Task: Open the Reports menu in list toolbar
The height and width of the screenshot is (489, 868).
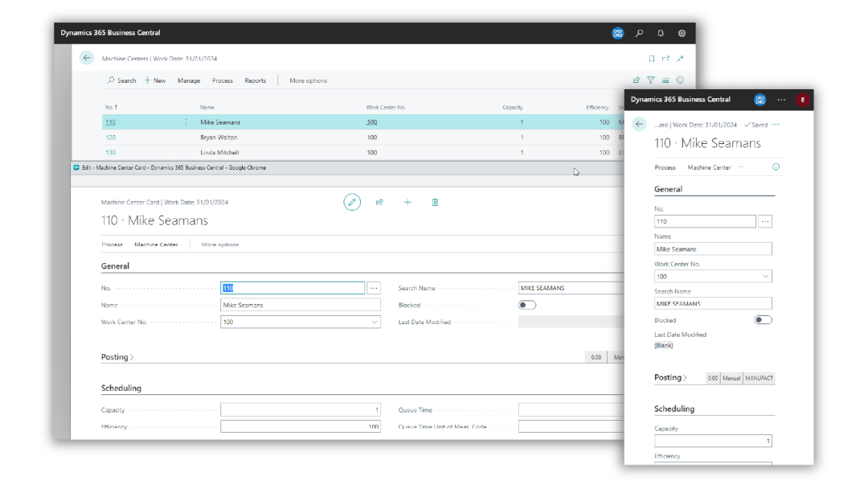Action: (255, 80)
